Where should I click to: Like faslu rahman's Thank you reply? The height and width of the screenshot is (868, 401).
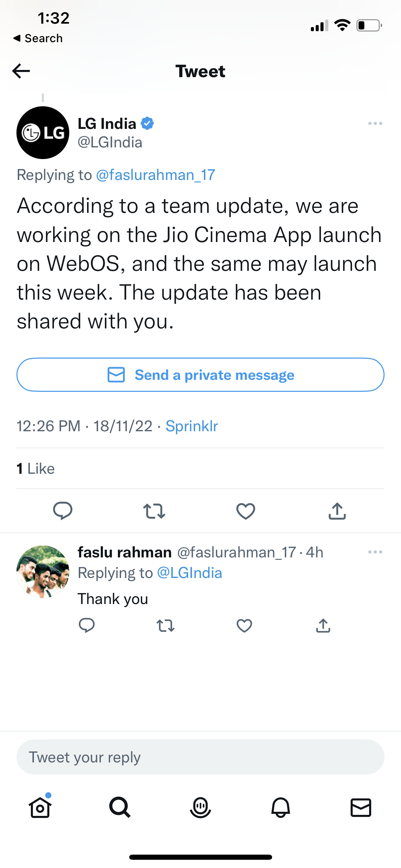(244, 626)
